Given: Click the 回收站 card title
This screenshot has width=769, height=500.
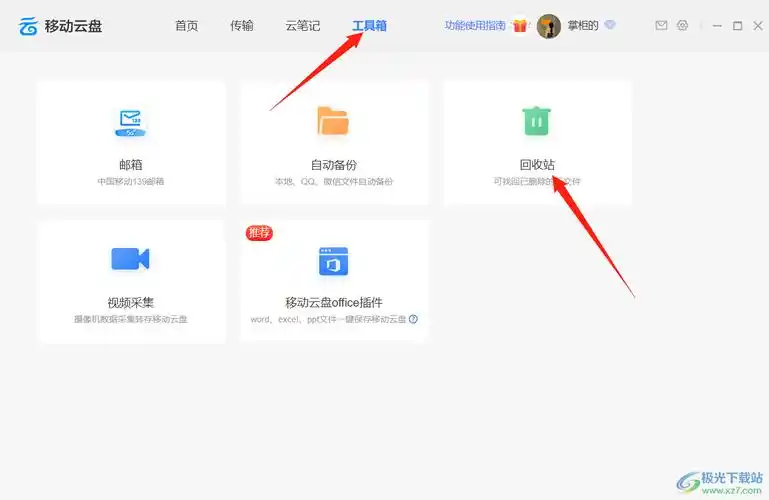Looking at the screenshot, I should (538, 165).
